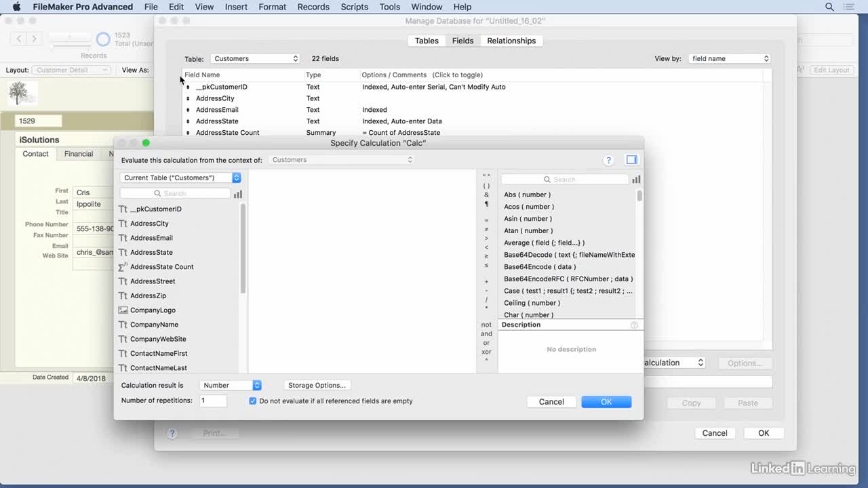Click the text type icon of __pkCustomerID
The width and height of the screenshot is (868, 488).
pos(123,209)
